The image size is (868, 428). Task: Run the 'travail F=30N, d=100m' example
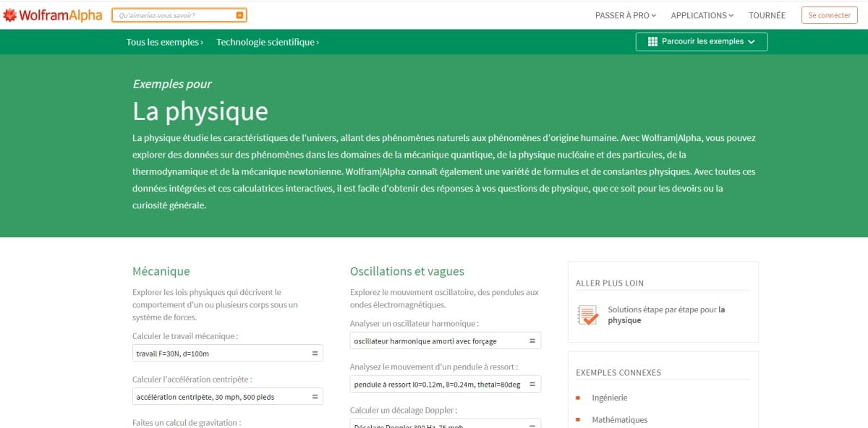pyautogui.click(x=315, y=354)
